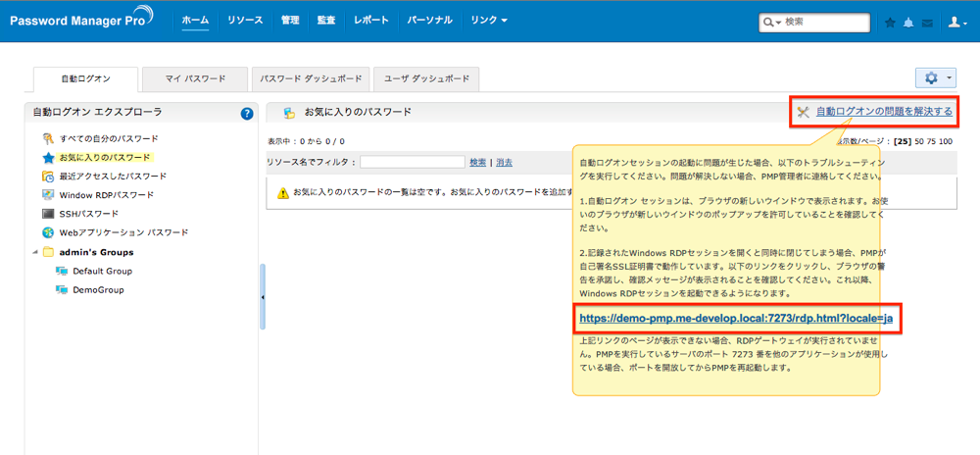Switch to the マイ パスワード tab
This screenshot has height=455, width=980.
[195, 79]
